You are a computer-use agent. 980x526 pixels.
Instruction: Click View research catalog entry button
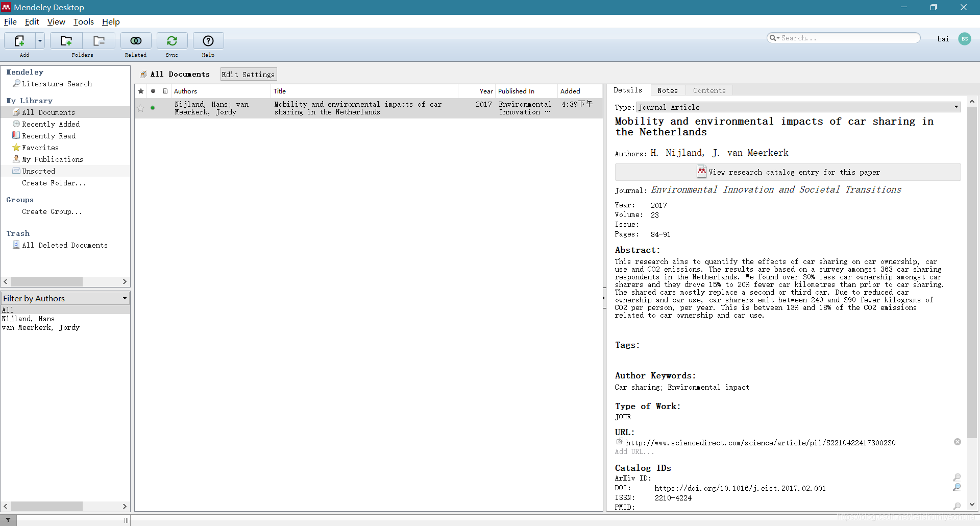788,172
